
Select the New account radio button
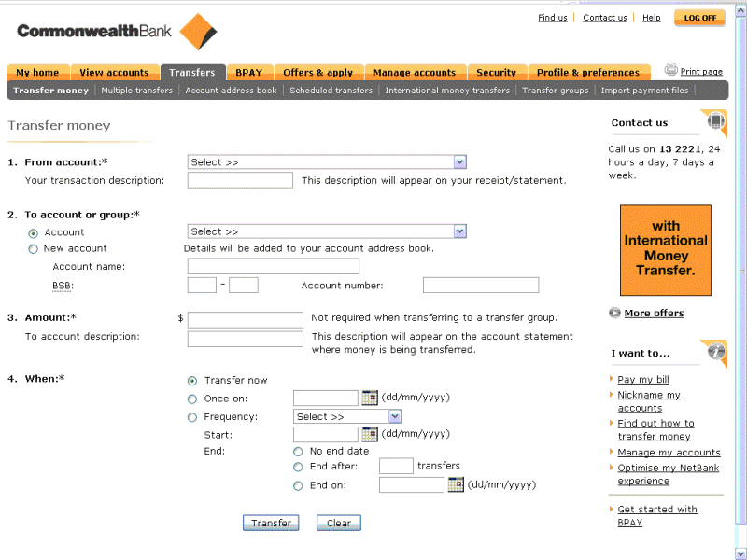click(x=34, y=249)
